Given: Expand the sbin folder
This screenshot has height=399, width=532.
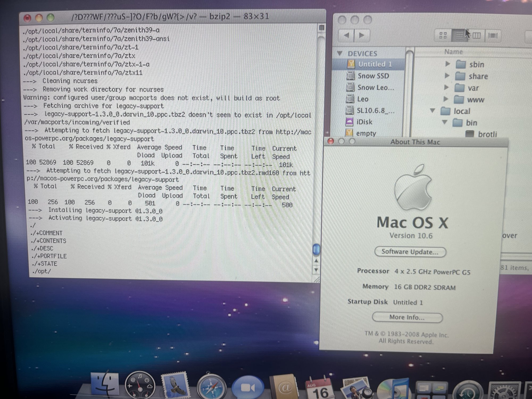Looking at the screenshot, I should (x=447, y=64).
